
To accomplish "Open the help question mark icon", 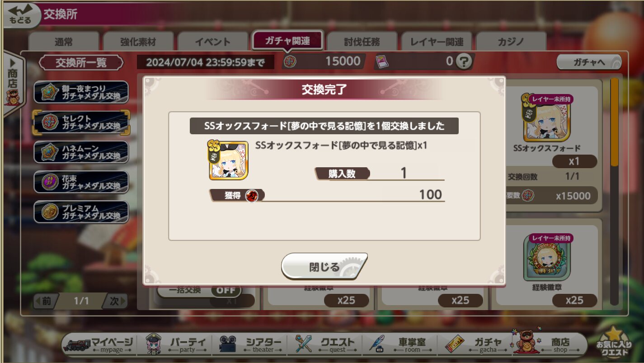I will pyautogui.click(x=463, y=61).
